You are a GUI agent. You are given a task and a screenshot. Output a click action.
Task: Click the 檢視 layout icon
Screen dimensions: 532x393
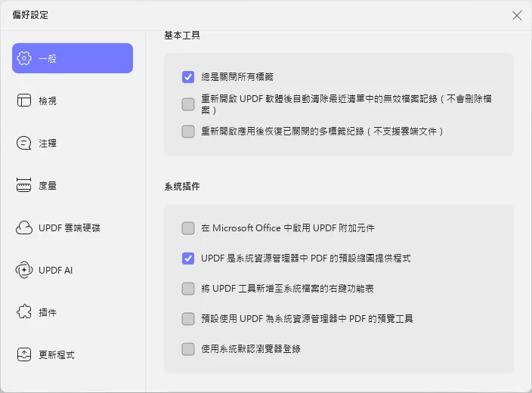[x=24, y=101]
